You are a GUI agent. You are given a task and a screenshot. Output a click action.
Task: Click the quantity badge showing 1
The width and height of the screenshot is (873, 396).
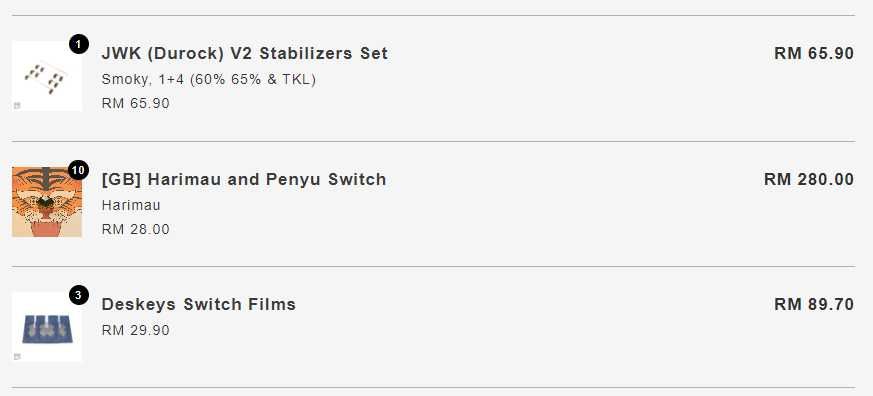pos(79,44)
